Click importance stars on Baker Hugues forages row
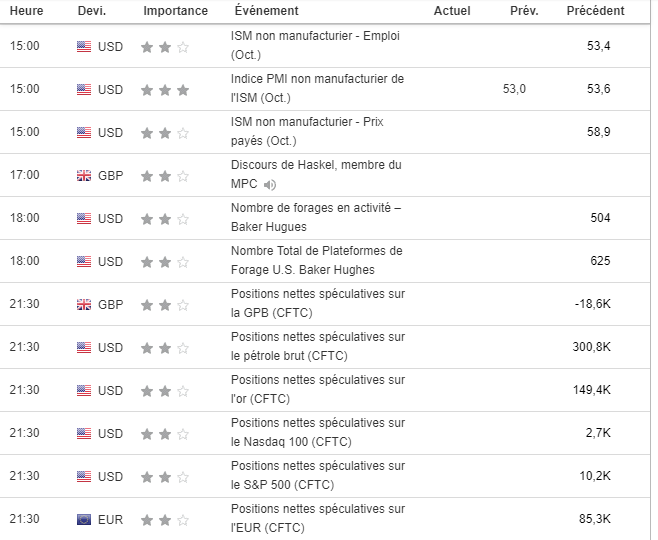This screenshot has width=658, height=540. 164,218
